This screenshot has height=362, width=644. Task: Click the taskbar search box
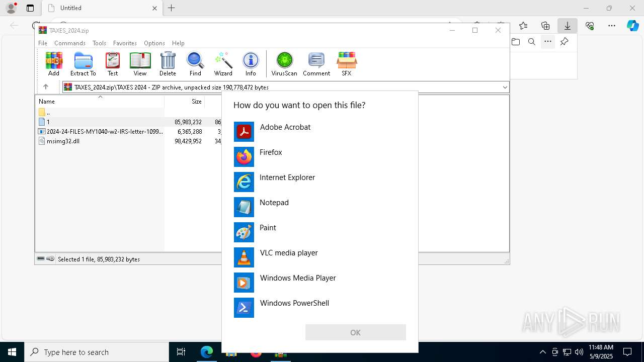[97, 352]
